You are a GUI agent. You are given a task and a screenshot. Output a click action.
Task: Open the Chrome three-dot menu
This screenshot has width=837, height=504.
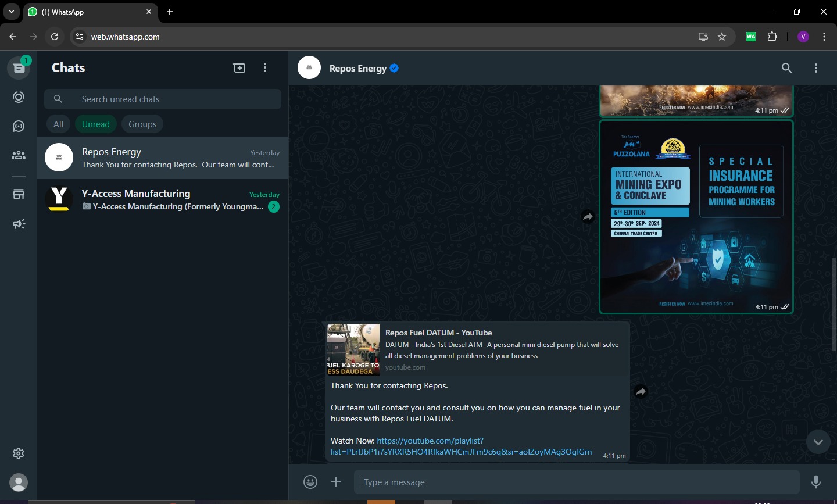(x=824, y=37)
